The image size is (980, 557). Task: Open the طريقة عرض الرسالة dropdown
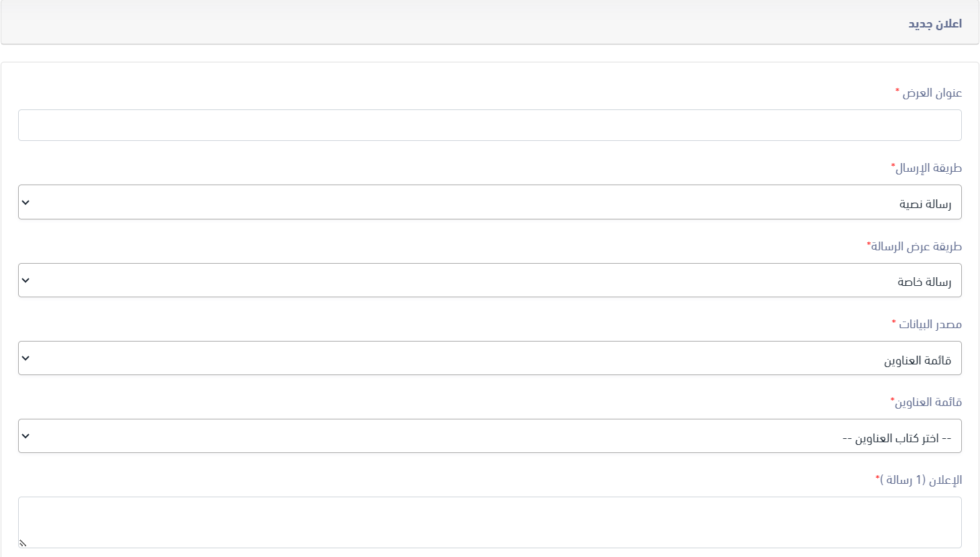[489, 281]
